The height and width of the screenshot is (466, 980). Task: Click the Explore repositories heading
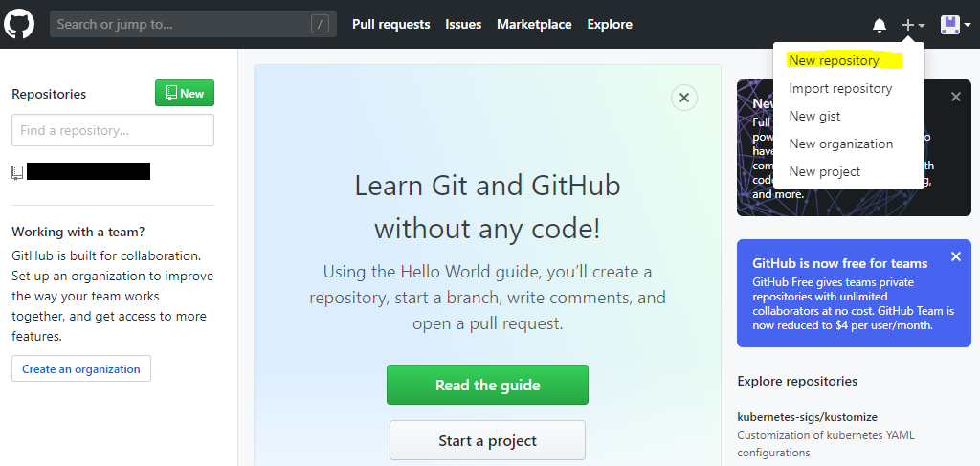pyautogui.click(x=797, y=381)
